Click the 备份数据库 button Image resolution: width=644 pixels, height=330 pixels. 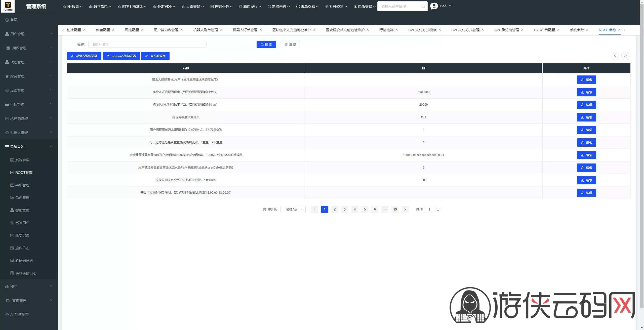coord(155,56)
